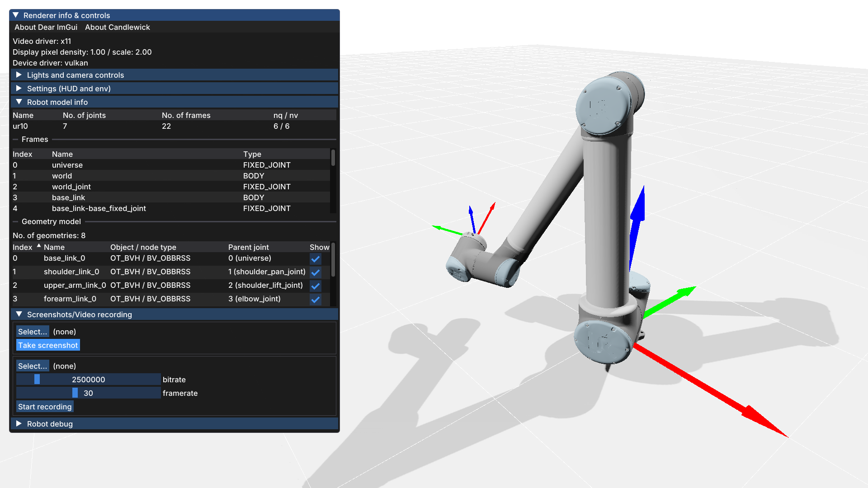The width and height of the screenshot is (868, 488).
Task: Uncheck Show for base_link_0 geometry
Action: [316, 259]
